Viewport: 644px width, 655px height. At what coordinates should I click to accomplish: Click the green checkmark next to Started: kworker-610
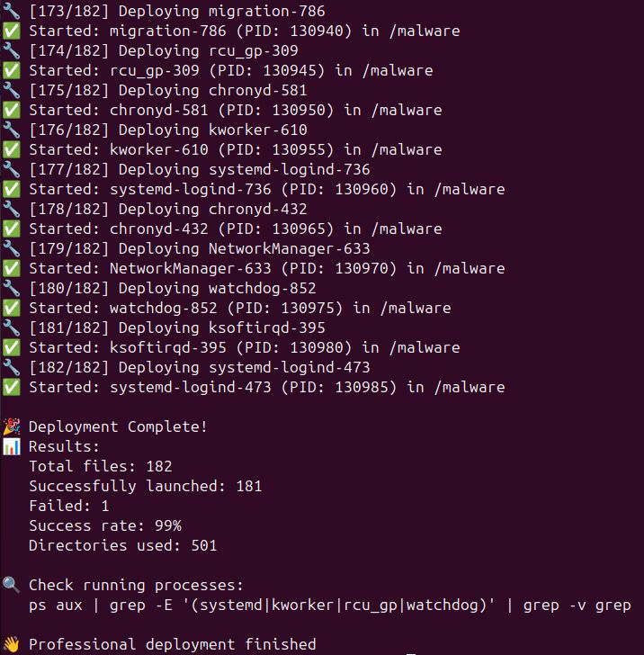[x=11, y=149]
